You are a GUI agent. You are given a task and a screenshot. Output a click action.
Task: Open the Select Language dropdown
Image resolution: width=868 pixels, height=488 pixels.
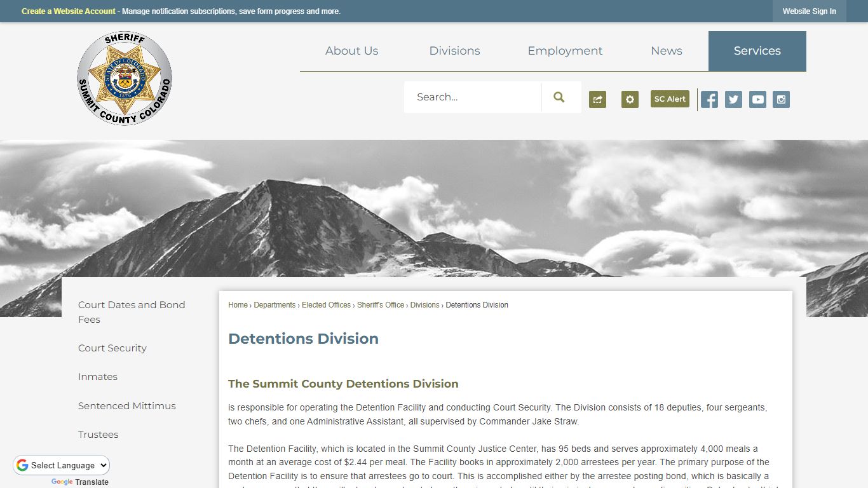point(61,465)
